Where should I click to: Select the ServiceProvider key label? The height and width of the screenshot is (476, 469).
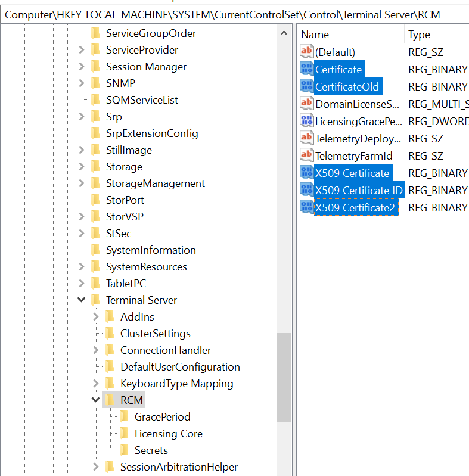(x=142, y=50)
